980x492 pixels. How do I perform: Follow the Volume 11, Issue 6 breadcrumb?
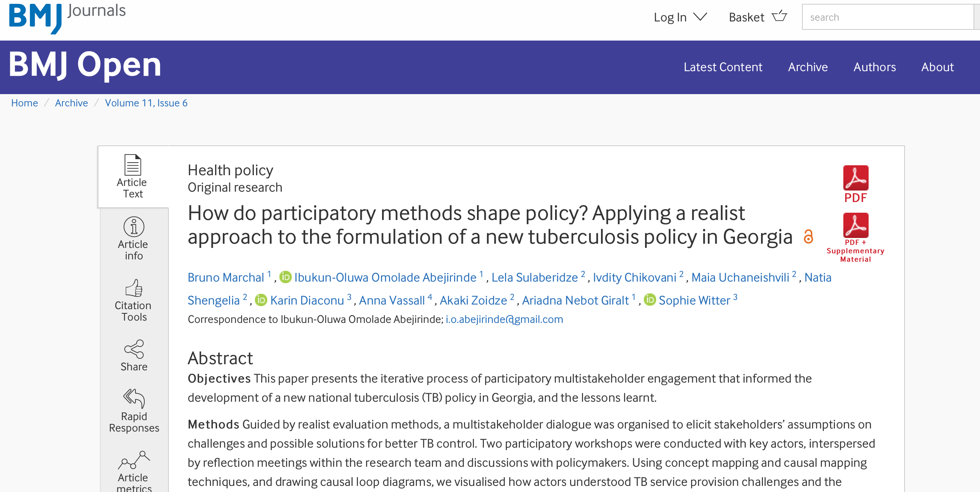(146, 103)
